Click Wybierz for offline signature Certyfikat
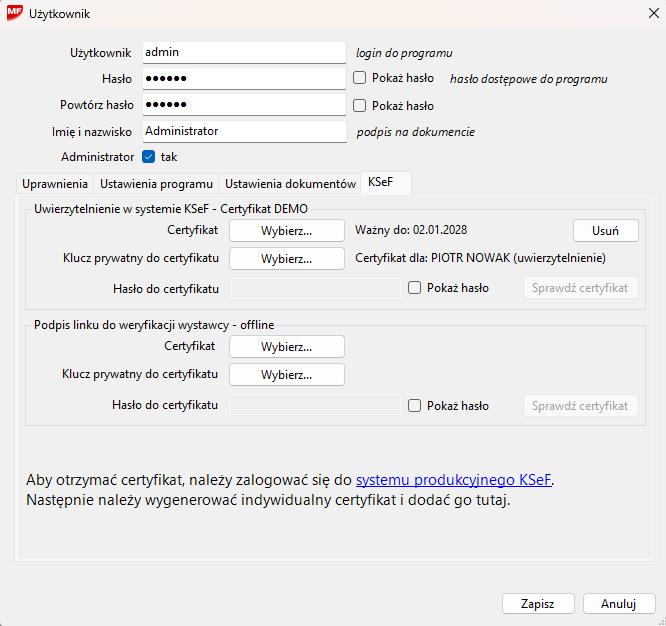Viewport: 666px width, 626px height. [x=287, y=347]
